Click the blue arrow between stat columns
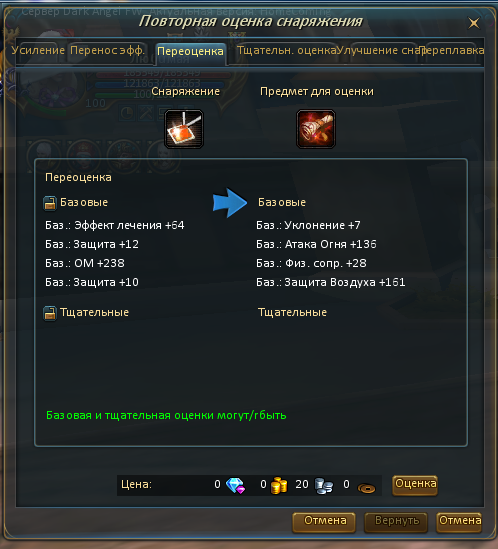Image resolution: width=498 pixels, height=549 pixels. 230,203
